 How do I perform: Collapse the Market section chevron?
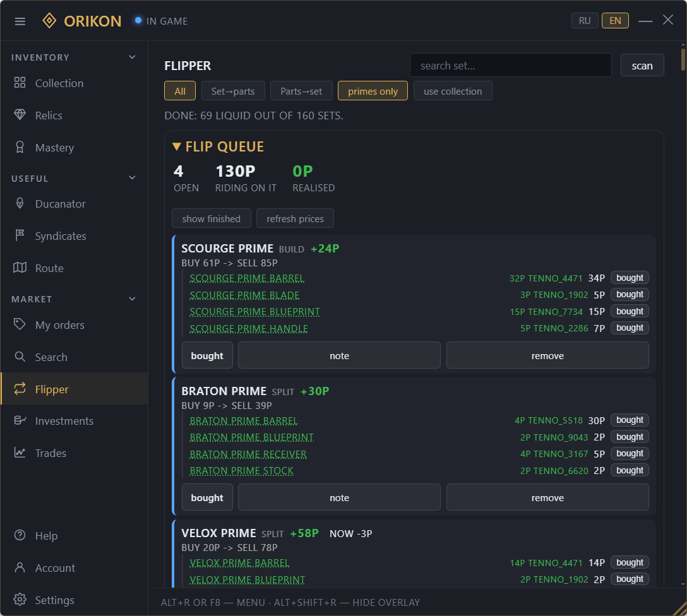tap(133, 299)
